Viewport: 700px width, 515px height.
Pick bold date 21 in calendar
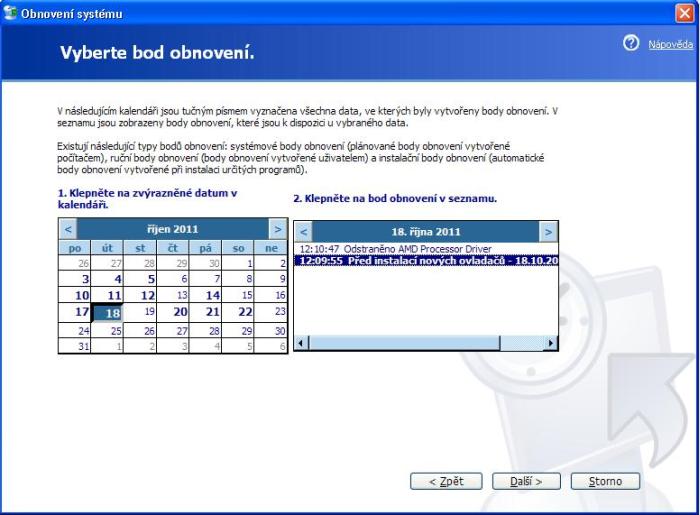point(212,312)
